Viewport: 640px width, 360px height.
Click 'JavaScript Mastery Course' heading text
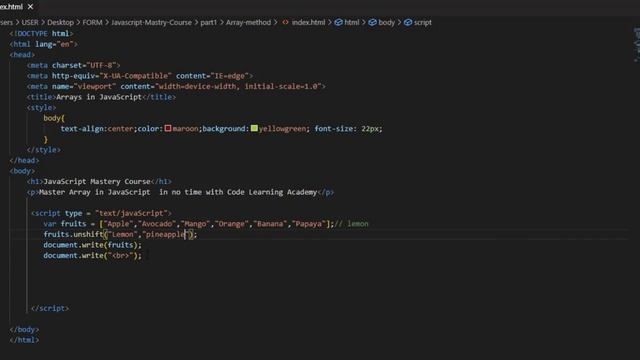97,182
